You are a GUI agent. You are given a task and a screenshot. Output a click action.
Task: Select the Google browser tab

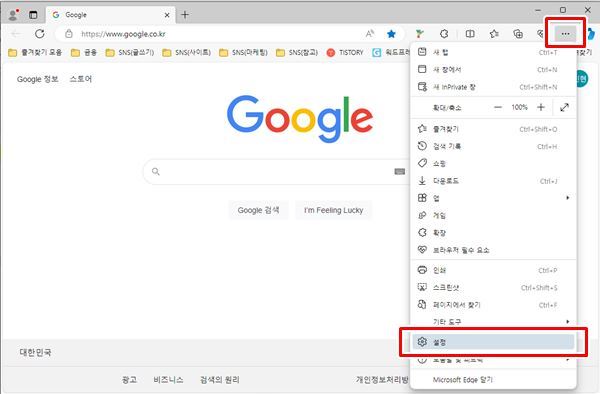111,15
